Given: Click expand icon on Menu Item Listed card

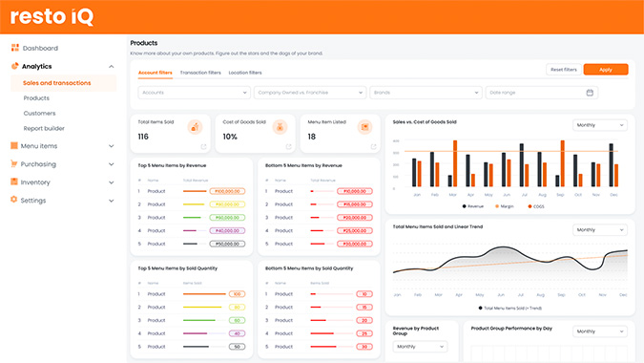Looking at the screenshot, I should [x=373, y=146].
